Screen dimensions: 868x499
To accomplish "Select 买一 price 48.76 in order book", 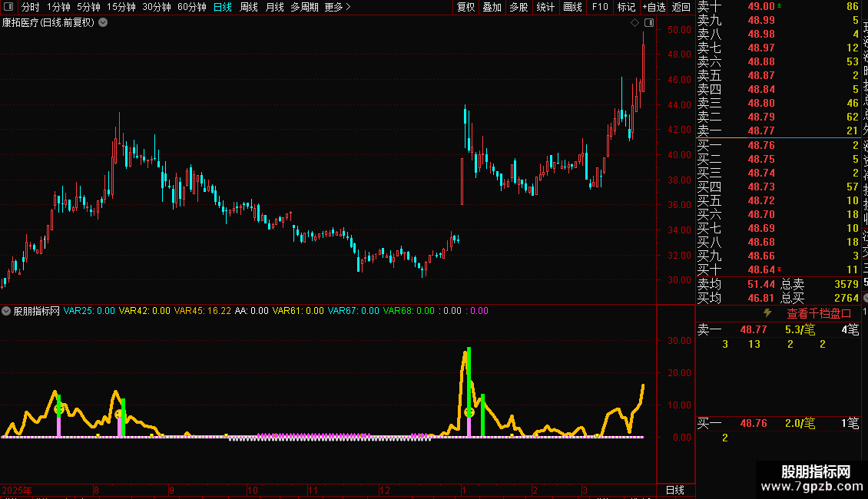I will tap(778, 146).
